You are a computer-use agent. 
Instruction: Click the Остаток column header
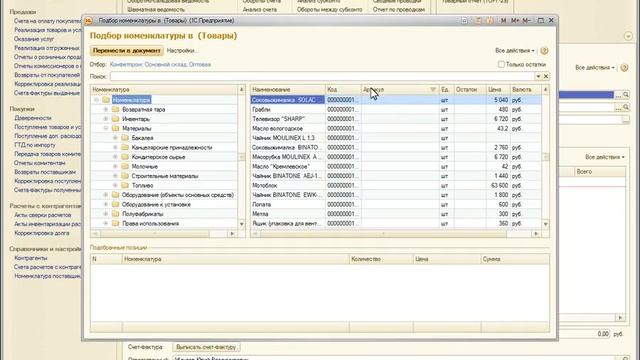[469, 89]
